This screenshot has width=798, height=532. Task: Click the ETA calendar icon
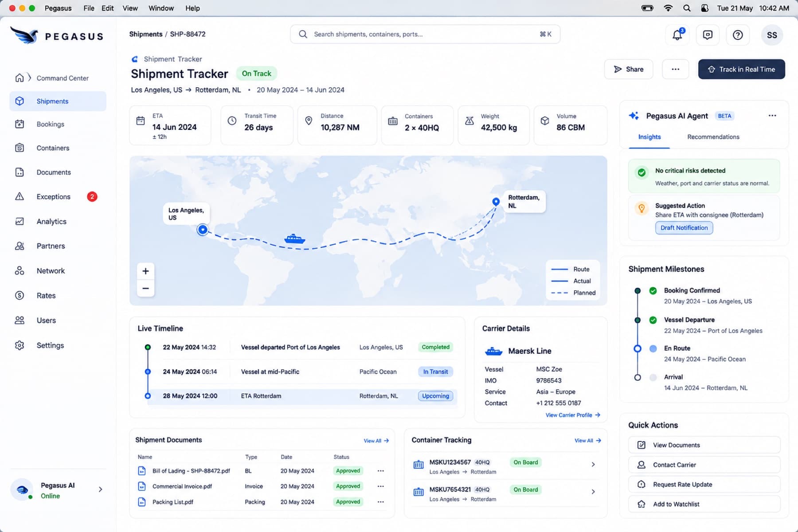pyautogui.click(x=141, y=121)
